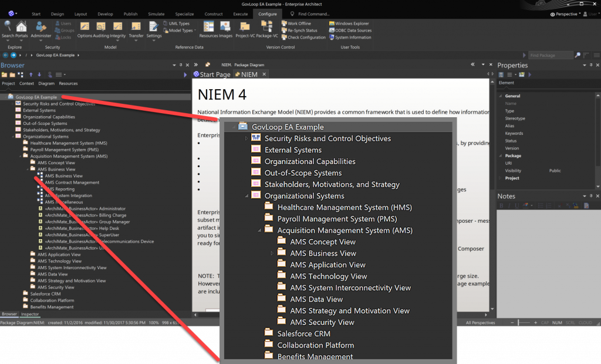Click the zoom out minus button in status bar
Image resolution: width=601 pixels, height=364 pixels.
click(x=512, y=322)
